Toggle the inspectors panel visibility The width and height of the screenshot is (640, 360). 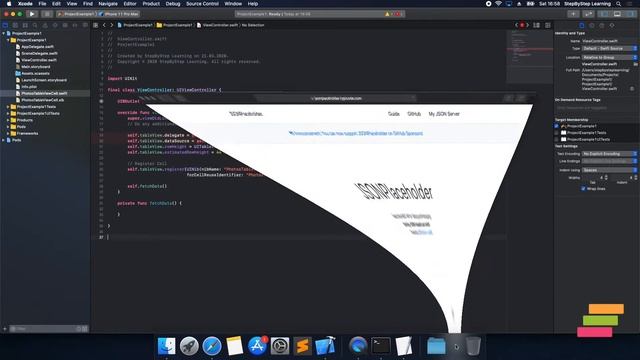pos(630,14)
